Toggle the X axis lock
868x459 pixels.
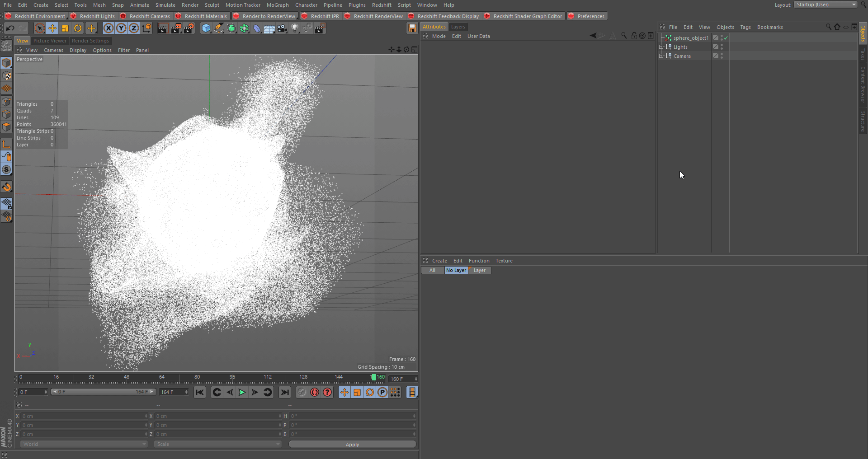tap(108, 28)
